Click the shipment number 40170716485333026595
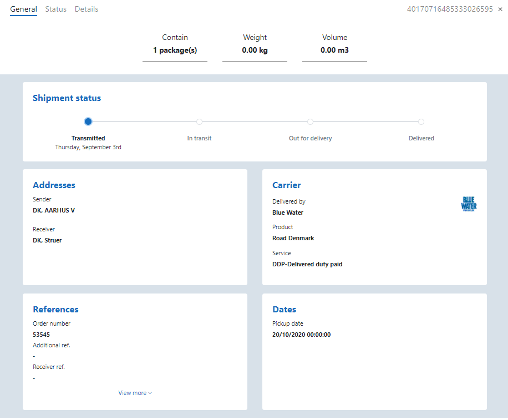Screen dimensions: 508x420 449,9
